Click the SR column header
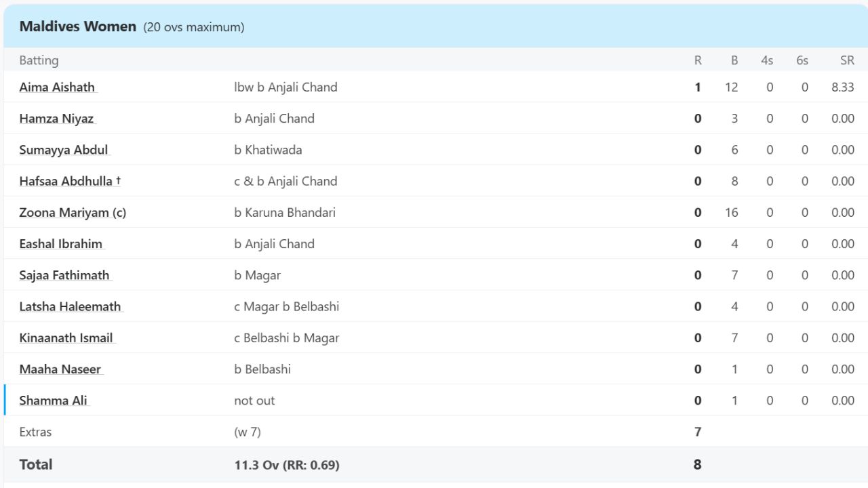The height and width of the screenshot is (488, 868). click(x=847, y=60)
